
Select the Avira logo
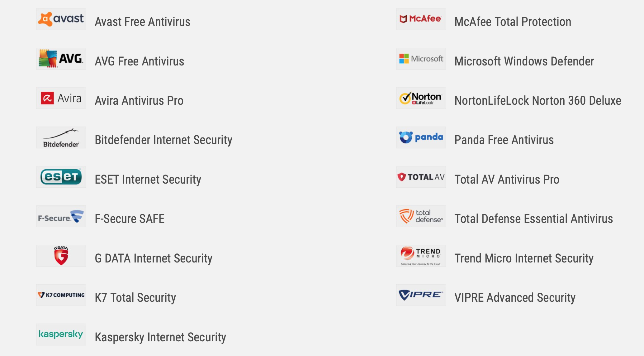pyautogui.click(x=61, y=98)
